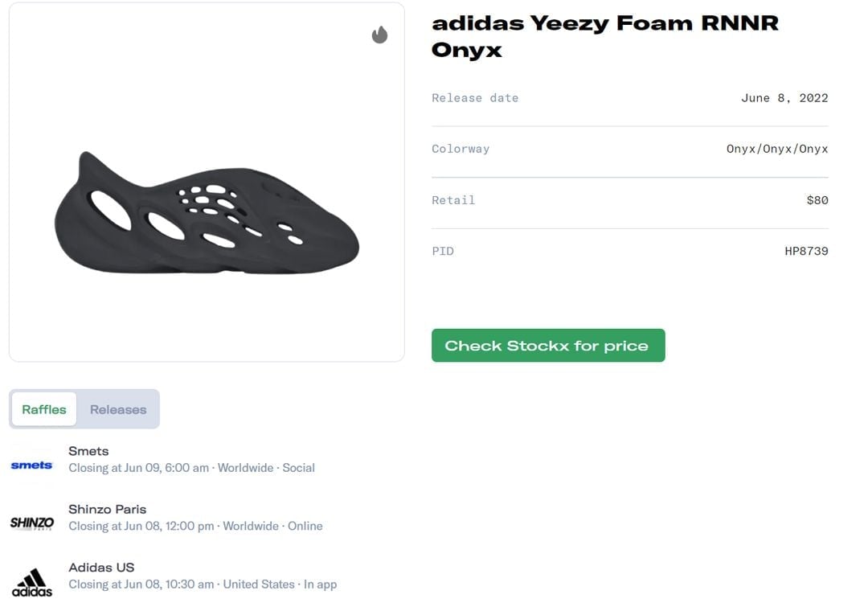Click Smets closing time details
This screenshot has height=611, width=868.
tap(191, 468)
